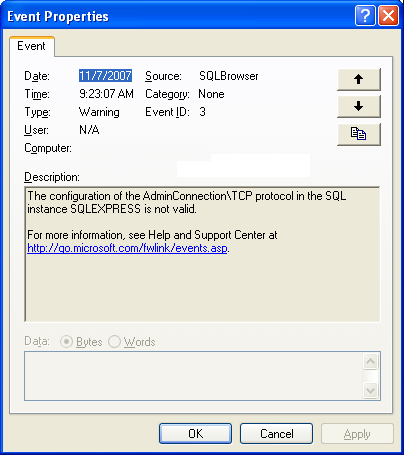Click the OK button
404x455 pixels.
pos(195,434)
